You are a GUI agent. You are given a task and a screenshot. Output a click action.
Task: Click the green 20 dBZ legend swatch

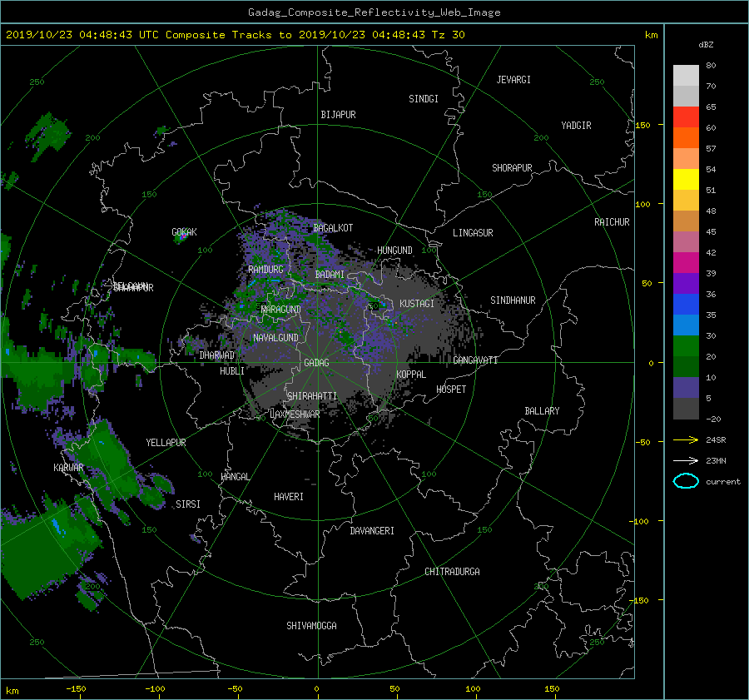[x=686, y=345]
